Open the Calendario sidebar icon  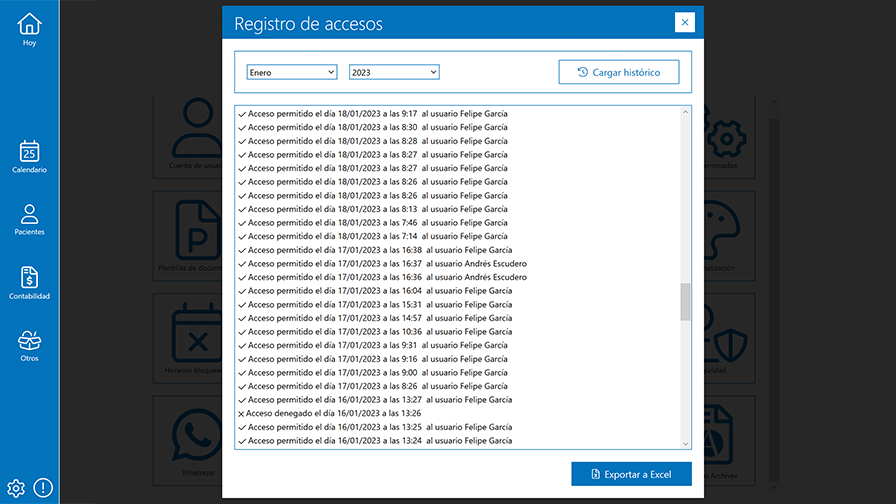pos(29,157)
